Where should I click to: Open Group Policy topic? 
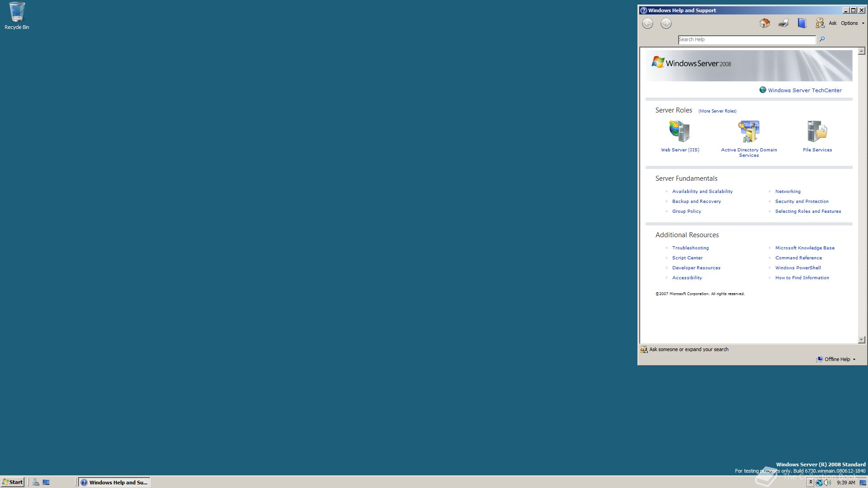click(x=686, y=211)
